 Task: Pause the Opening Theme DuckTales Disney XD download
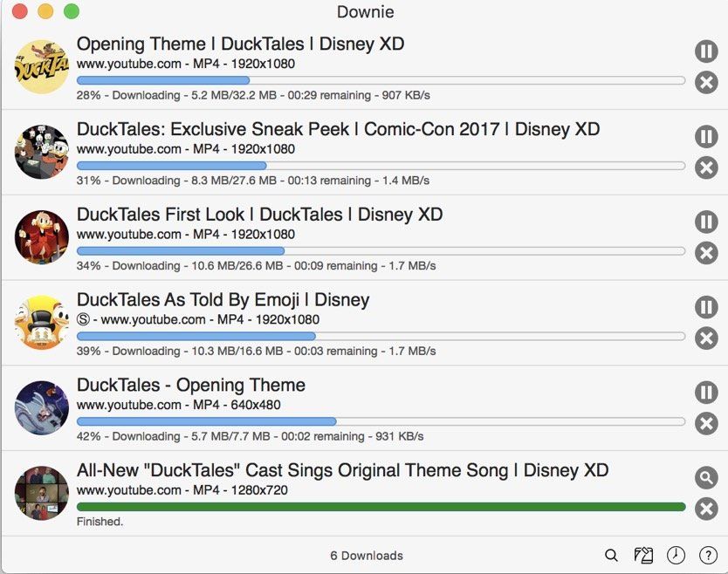[705, 51]
